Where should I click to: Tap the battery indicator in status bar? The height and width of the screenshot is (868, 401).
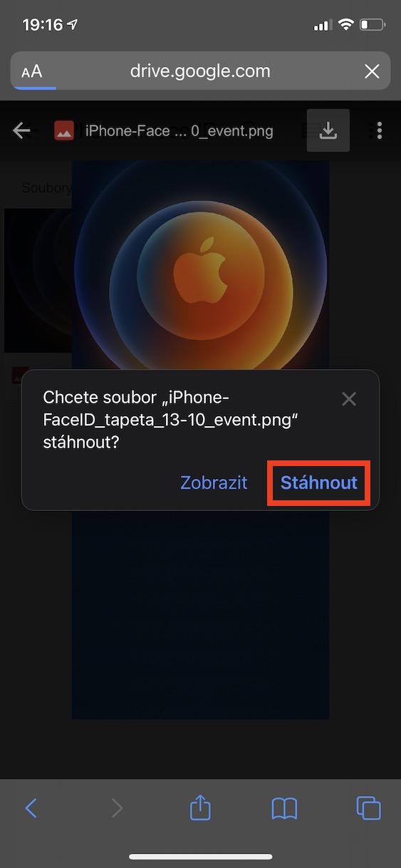tap(373, 25)
